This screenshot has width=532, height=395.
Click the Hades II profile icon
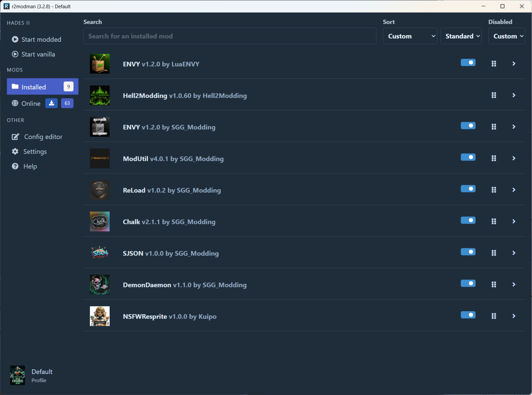17,375
